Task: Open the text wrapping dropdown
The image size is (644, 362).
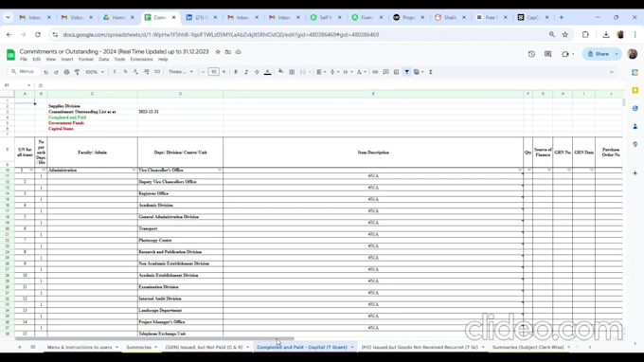Action: [x=348, y=72]
